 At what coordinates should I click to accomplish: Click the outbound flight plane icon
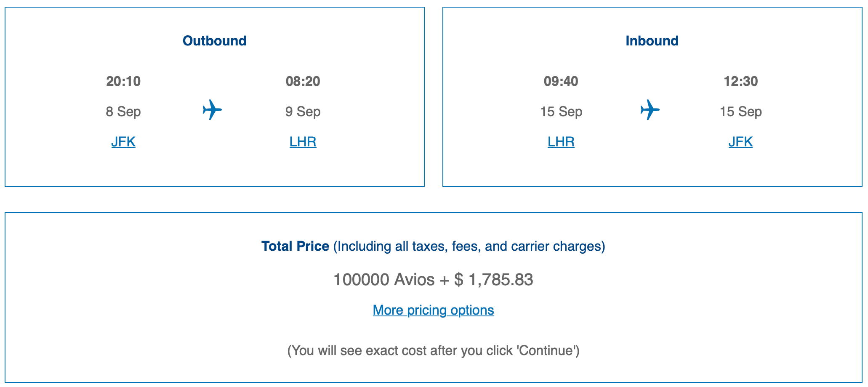tap(213, 110)
